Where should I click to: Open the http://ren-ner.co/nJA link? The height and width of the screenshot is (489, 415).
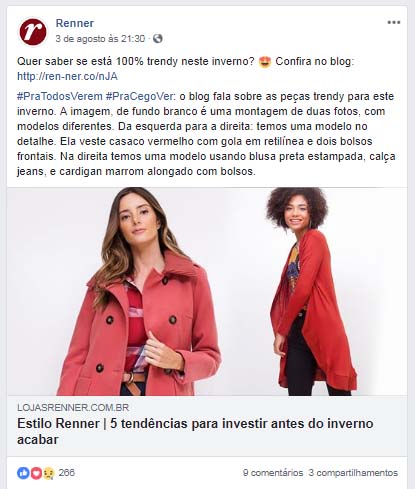[x=67, y=76]
